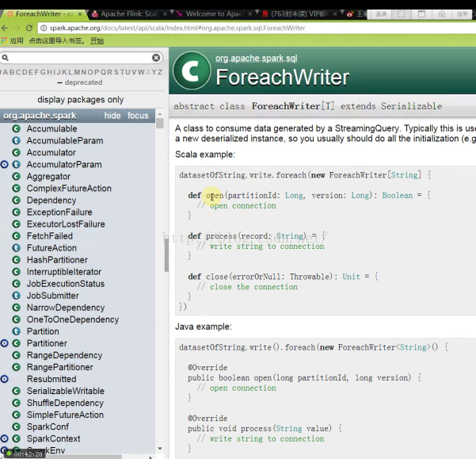Click the 开始 bookmark link
Viewport: 476px width, 459px height.
click(97, 40)
